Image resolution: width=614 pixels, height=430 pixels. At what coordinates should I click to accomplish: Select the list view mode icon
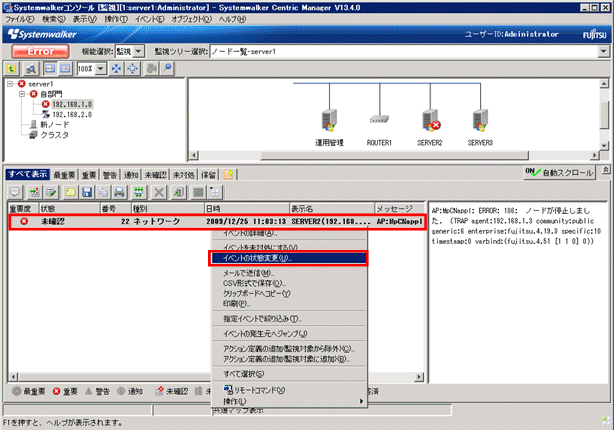pyautogui.click(x=65, y=69)
